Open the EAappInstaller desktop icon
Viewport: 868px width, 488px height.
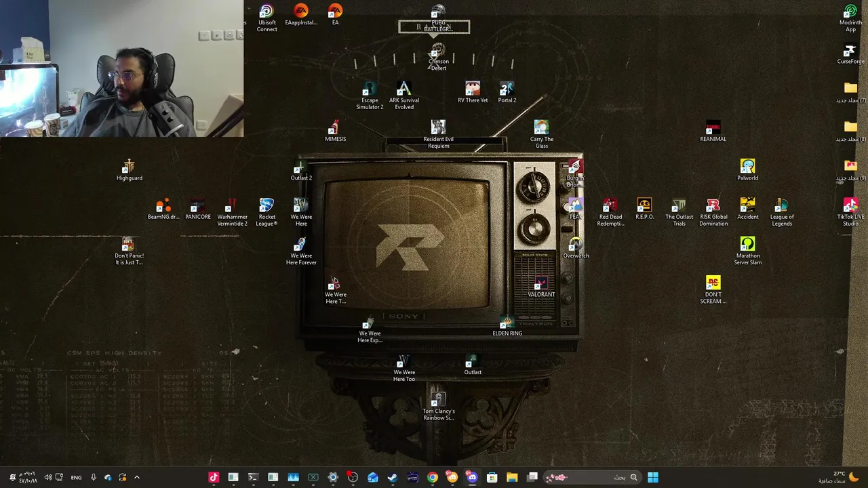click(301, 16)
